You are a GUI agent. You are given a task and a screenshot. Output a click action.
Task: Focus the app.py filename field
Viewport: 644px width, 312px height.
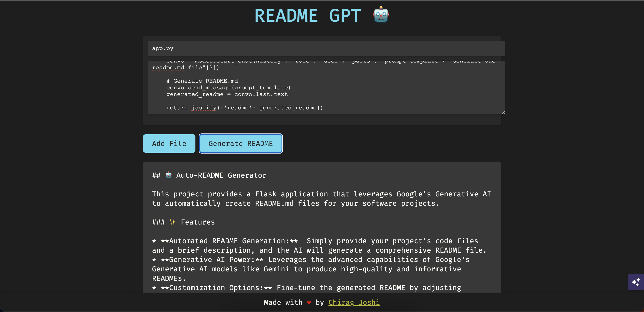[x=326, y=48]
